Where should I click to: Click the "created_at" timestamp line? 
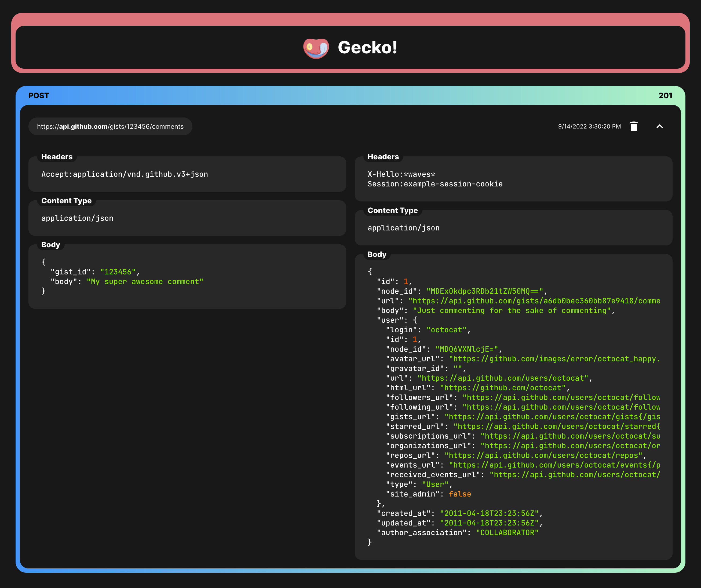[x=460, y=514]
